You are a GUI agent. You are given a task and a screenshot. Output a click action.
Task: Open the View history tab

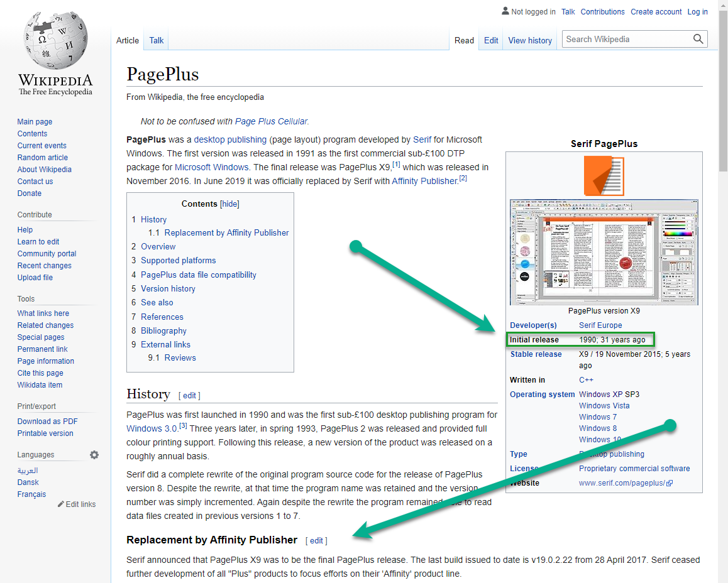(530, 40)
